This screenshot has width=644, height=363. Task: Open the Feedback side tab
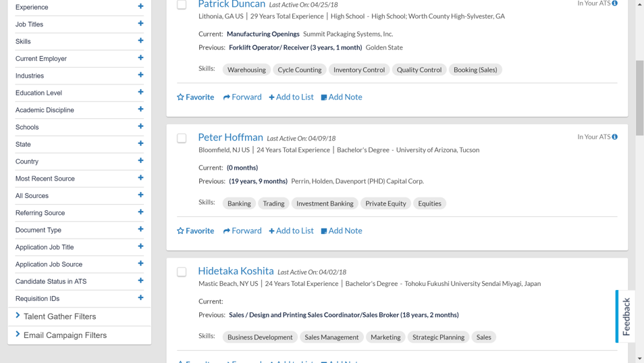pos(626,316)
